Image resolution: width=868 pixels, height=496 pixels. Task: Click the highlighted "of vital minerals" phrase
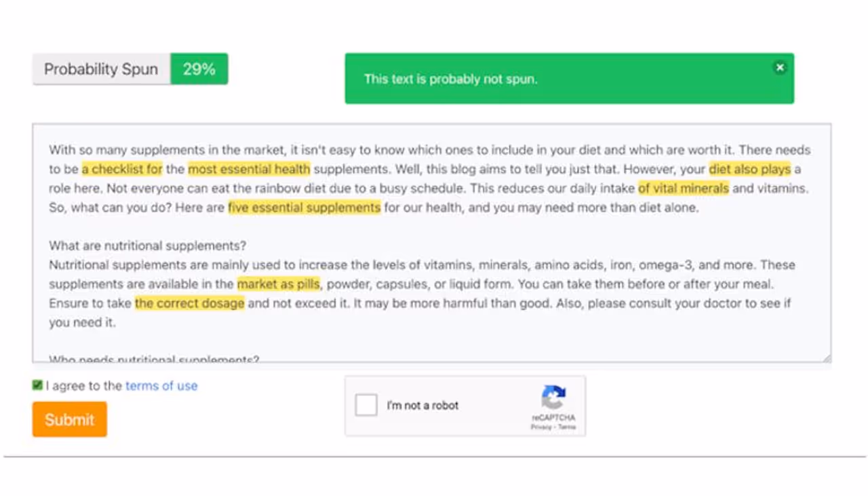pos(683,189)
